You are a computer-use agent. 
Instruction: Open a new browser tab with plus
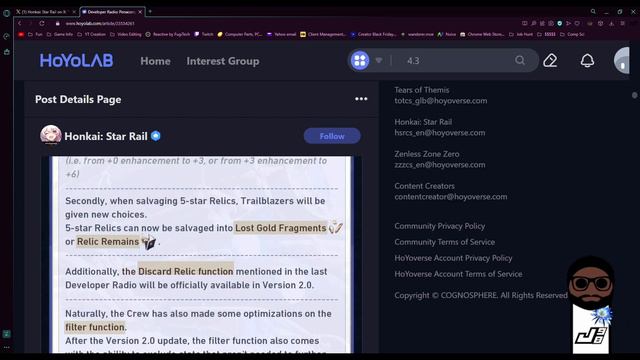tap(150, 11)
